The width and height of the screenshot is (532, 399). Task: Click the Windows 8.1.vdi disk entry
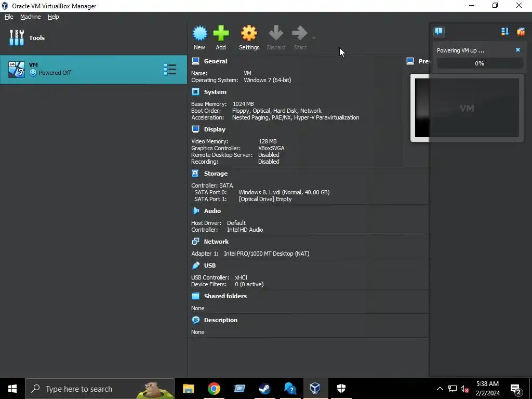pos(284,192)
